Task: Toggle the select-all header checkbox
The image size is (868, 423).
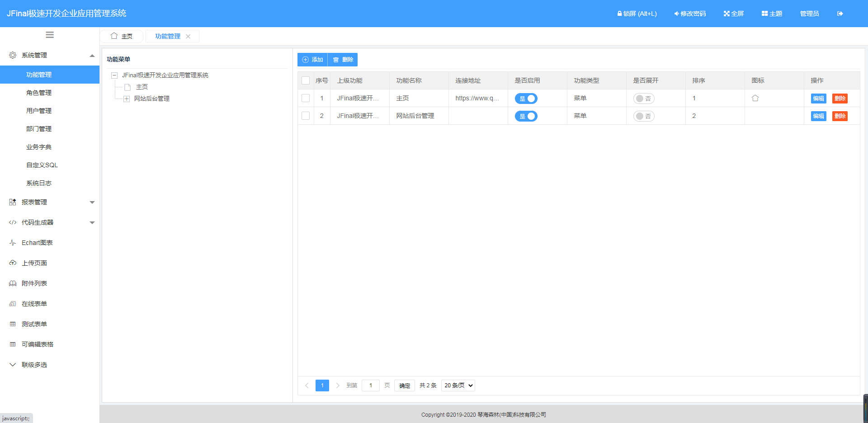Action: [x=306, y=80]
